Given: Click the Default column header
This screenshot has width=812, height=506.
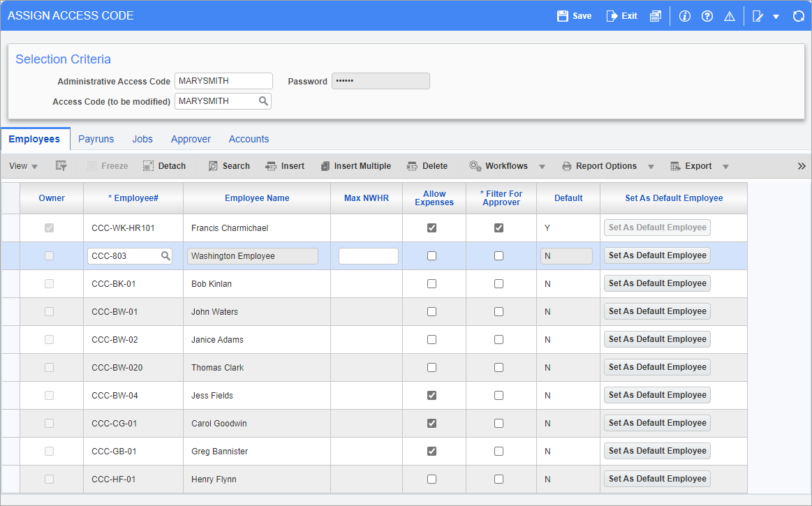Looking at the screenshot, I should click(x=568, y=198).
